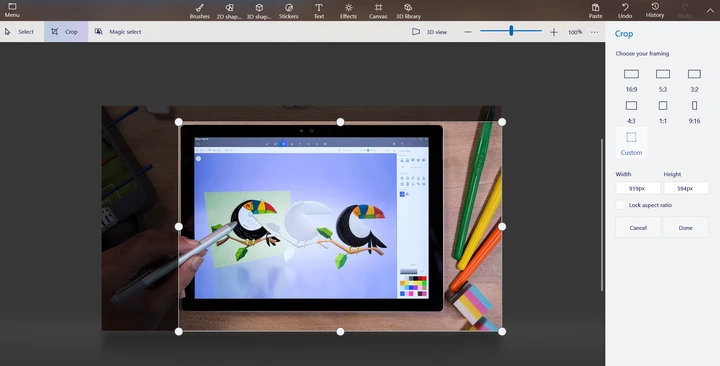
Task: Enable Lock aspect ratio checkbox
Action: point(620,205)
